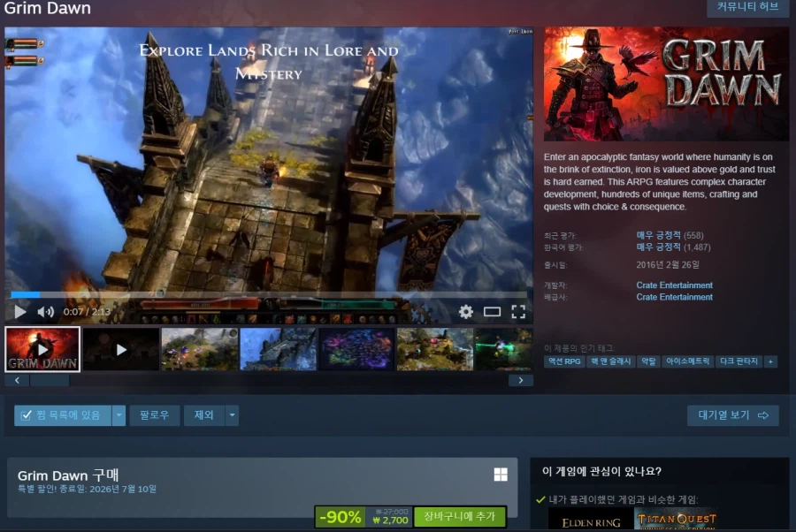Select the first Grim Dawn trailer thumbnail
Viewport: 796px width, 532px height.
42,349
